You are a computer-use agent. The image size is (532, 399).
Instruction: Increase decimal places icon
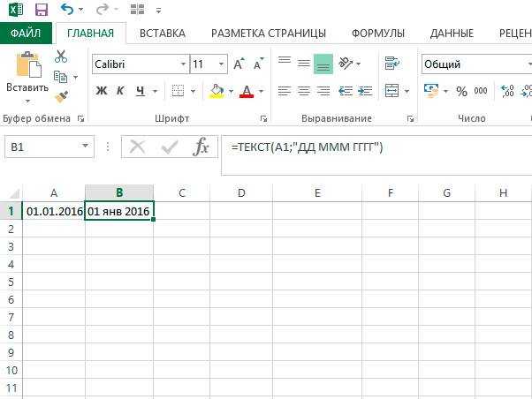507,91
